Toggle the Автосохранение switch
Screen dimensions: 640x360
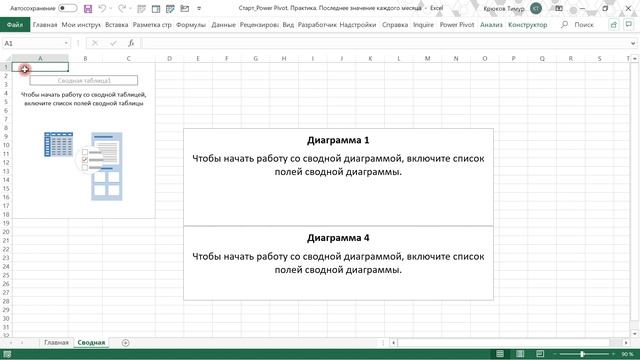(67, 8)
